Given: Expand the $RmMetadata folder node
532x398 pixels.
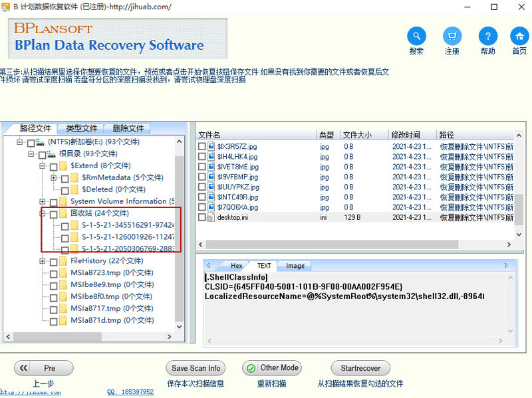Looking at the screenshot, I should [53, 178].
